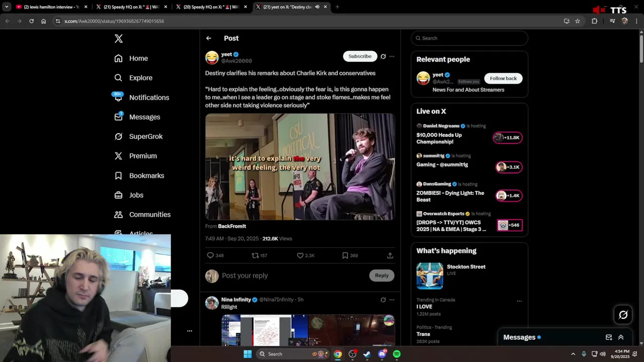Open Notifications in the sidebar
This screenshot has height=362, width=644.
(x=141, y=98)
